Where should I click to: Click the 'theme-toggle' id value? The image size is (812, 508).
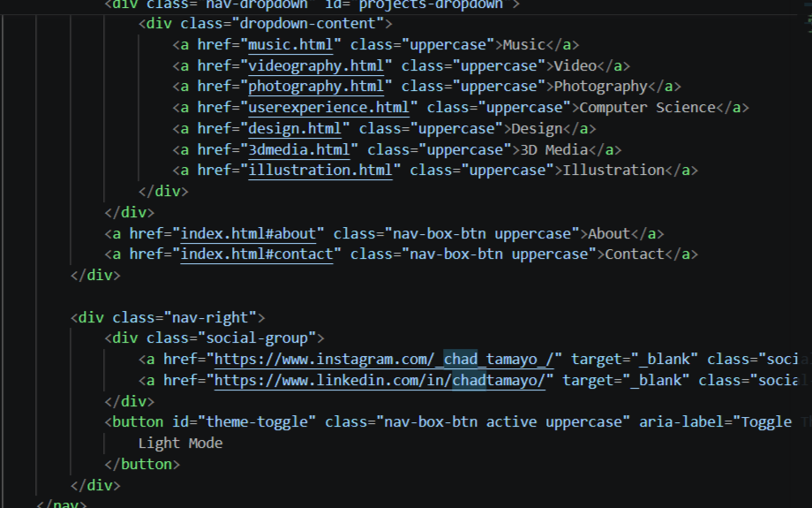[256, 422]
